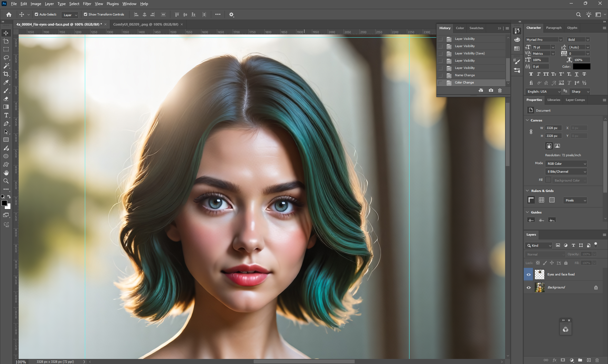Image resolution: width=608 pixels, height=364 pixels.
Task: Click the Name Change history state
Action: click(x=465, y=75)
